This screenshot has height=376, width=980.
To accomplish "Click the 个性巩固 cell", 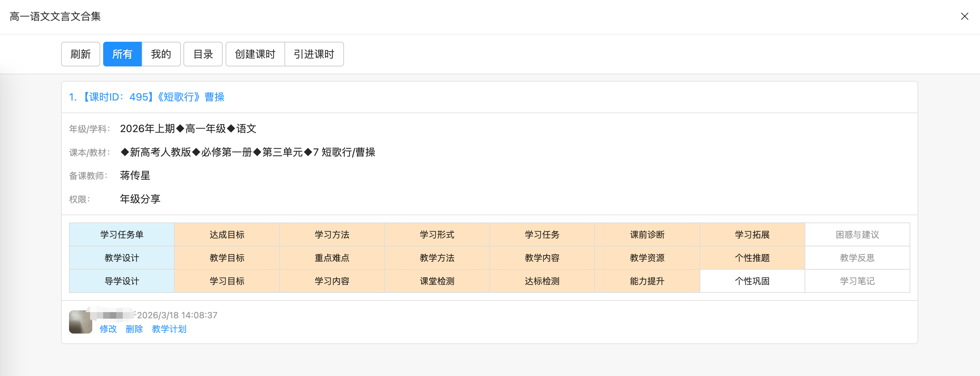I will point(752,281).
